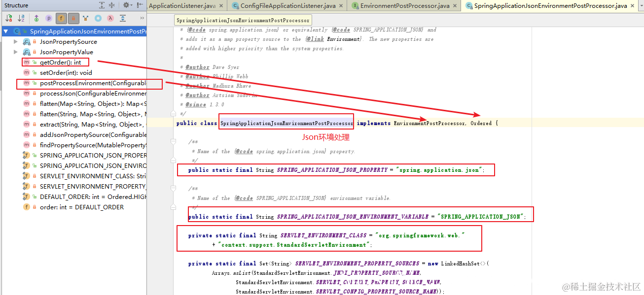Collapse Javadoc fold above SPRING_APPLICATION_JSON_ENVIRONMENT_VARIABLE

click(173, 189)
